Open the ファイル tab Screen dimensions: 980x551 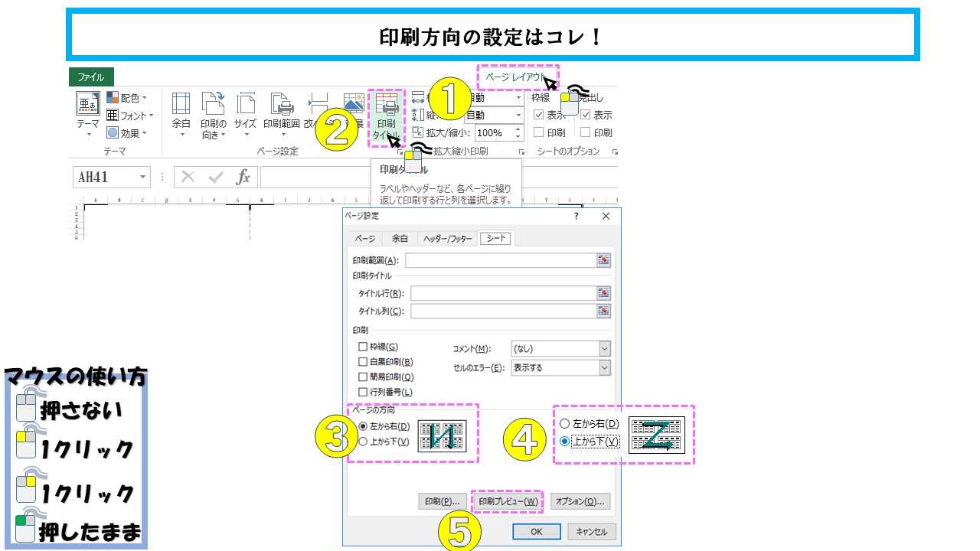pyautogui.click(x=91, y=77)
